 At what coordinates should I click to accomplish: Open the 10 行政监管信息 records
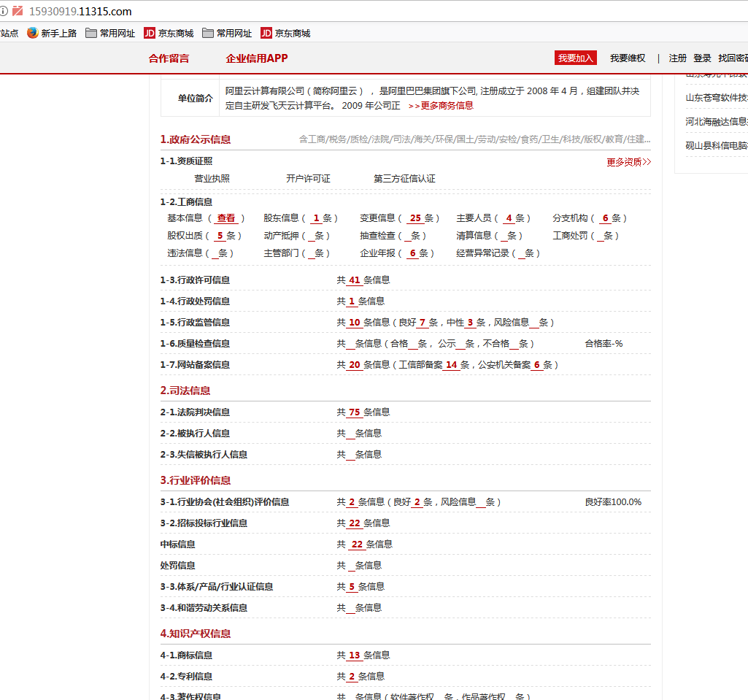(355, 323)
